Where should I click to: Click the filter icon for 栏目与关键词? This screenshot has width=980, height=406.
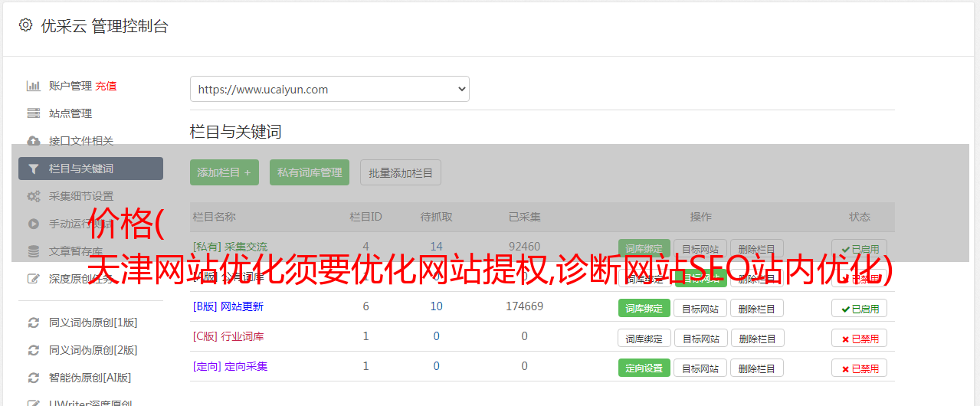[x=34, y=169]
